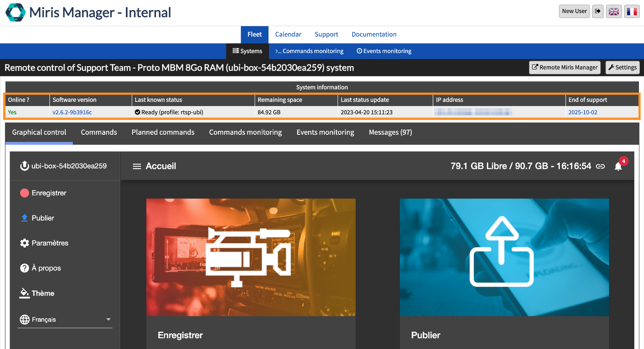Open À propos in the sidebar
Screen dimensions: 644x349
click(46, 268)
